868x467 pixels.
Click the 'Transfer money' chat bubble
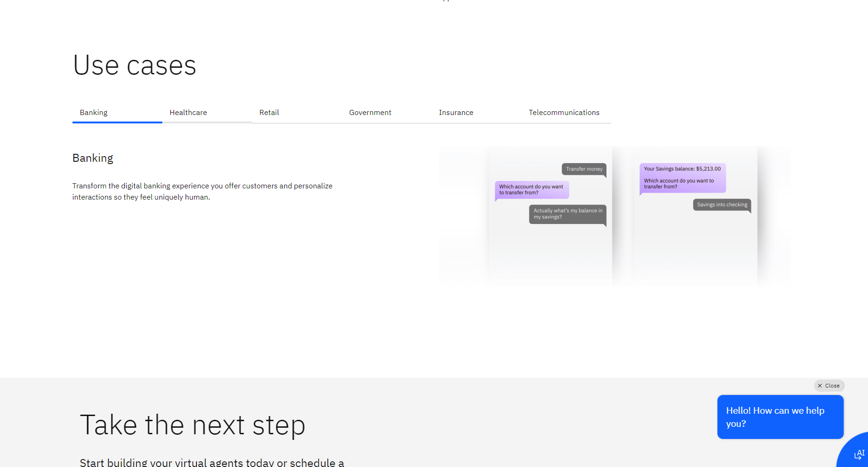coord(584,169)
